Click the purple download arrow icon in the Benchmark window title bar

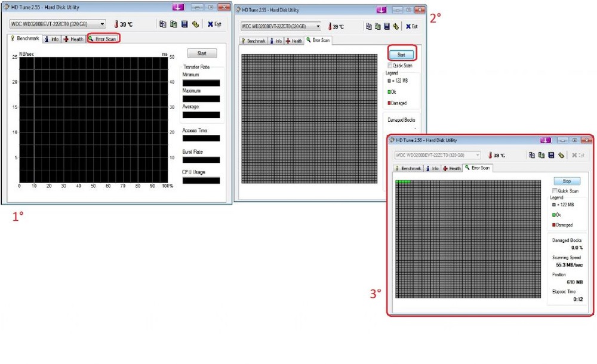coord(178,7)
